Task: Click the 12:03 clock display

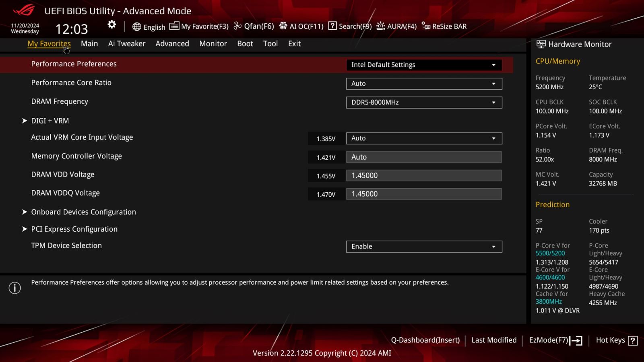Action: point(71,29)
